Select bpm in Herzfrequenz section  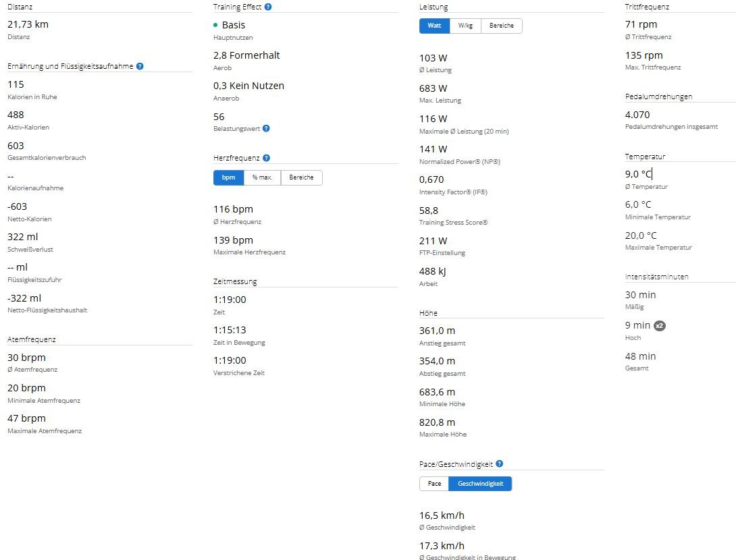[228, 177]
